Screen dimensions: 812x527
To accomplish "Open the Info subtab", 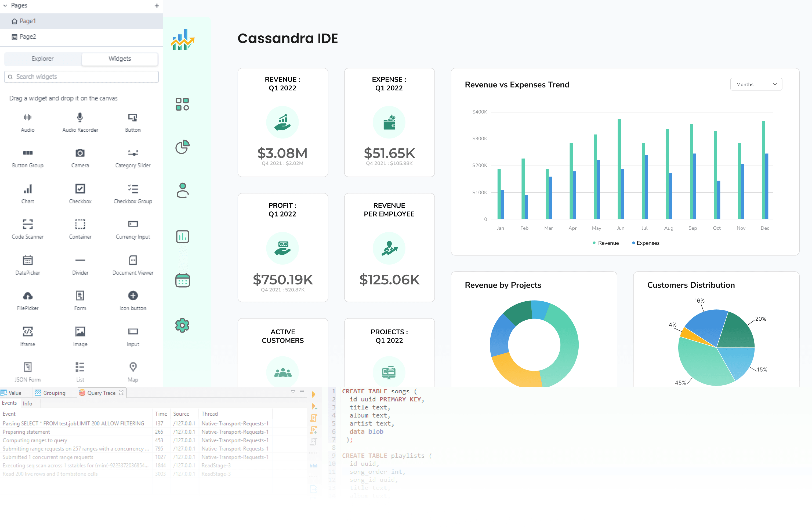I will point(27,403).
